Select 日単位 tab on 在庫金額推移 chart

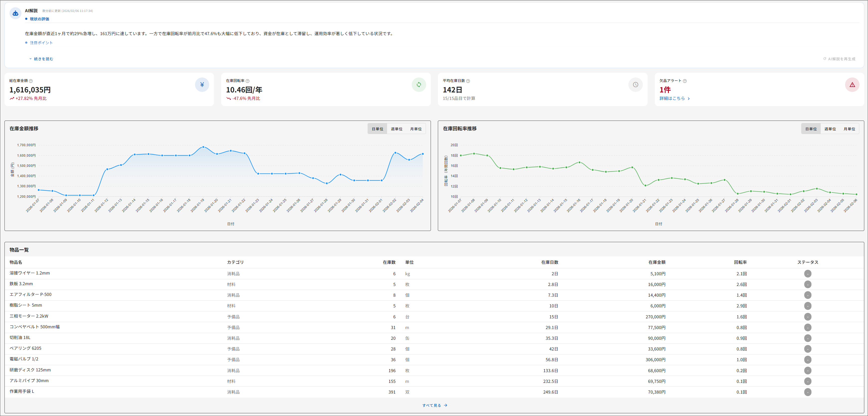377,129
